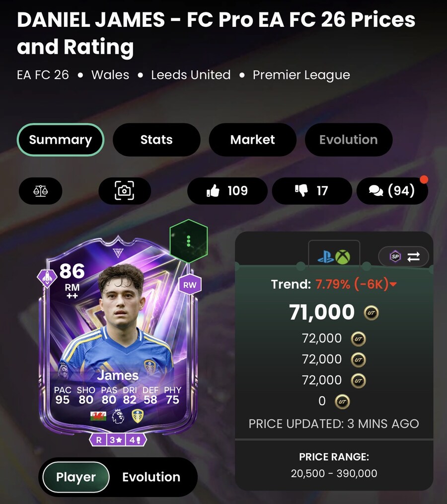Select the Summary tab
Screen dimensions: 447x504
[x=61, y=140]
